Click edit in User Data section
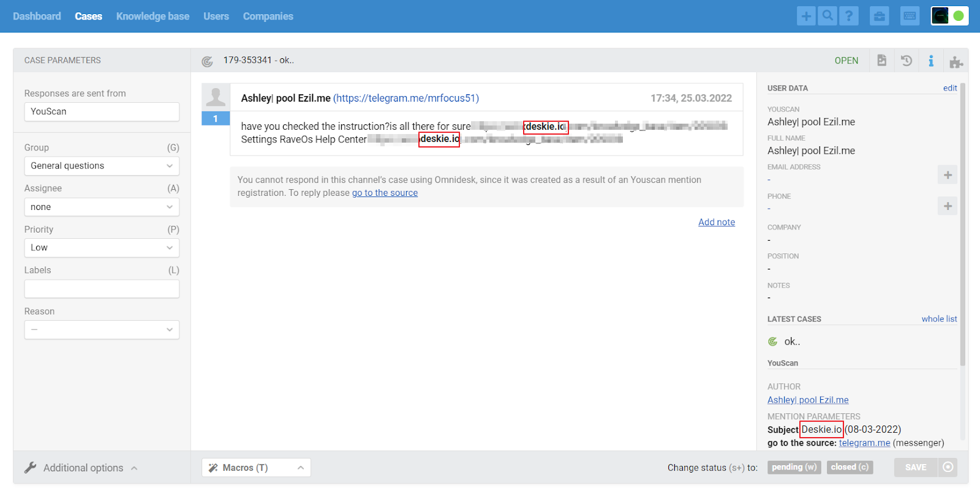Screen dimensions: 980x494 [950, 88]
